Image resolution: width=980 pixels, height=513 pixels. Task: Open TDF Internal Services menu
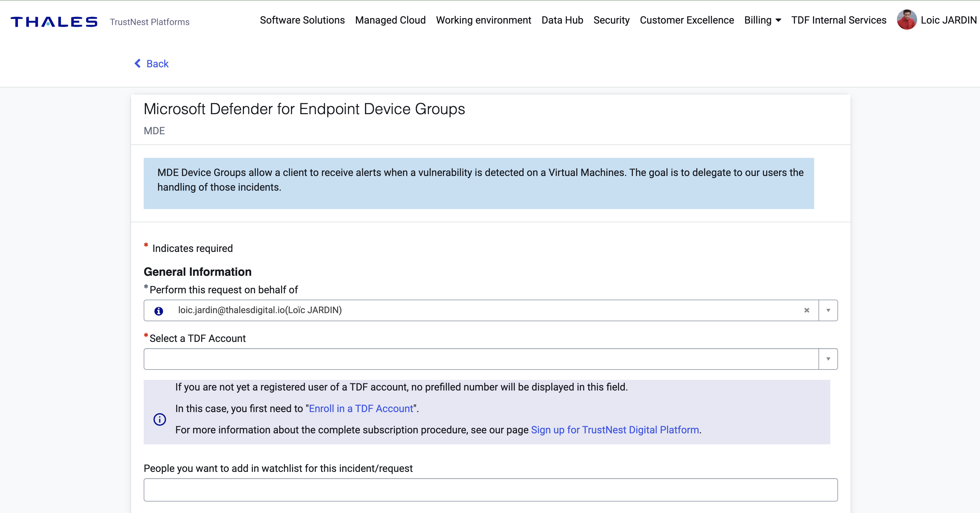[839, 20]
